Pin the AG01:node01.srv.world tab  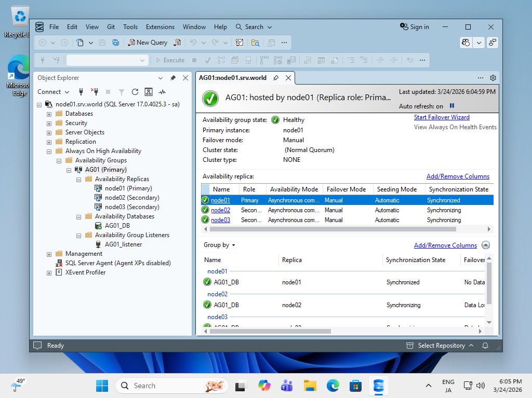point(276,78)
